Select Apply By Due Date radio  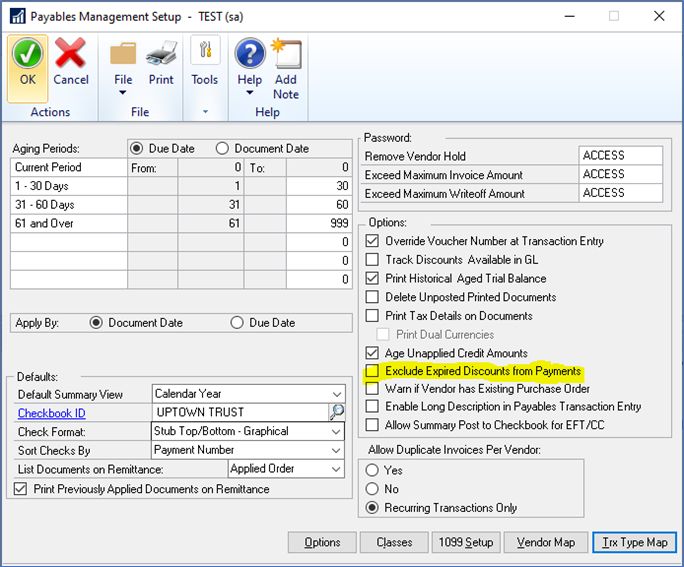[237, 323]
